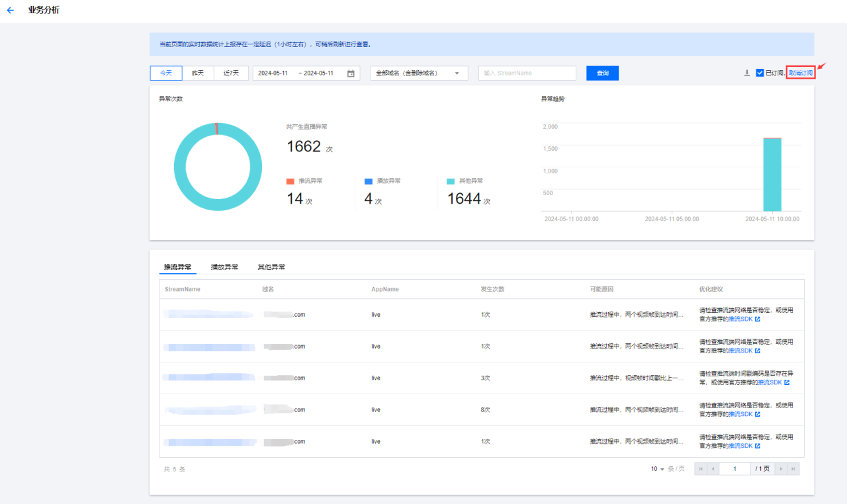
Task: Click the page number input box
Action: point(735,469)
